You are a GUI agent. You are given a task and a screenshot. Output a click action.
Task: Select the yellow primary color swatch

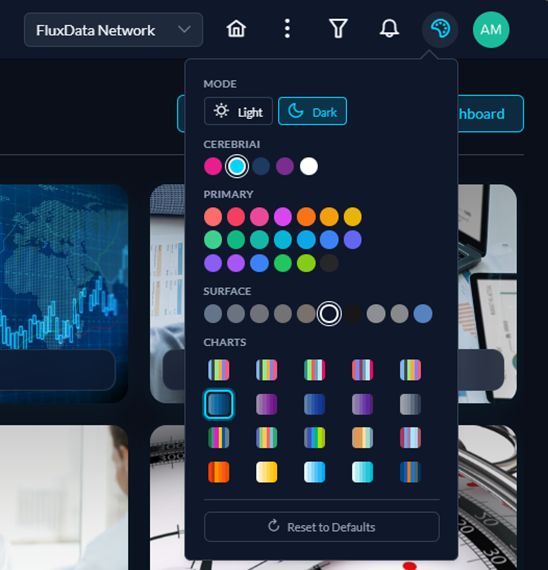(x=353, y=217)
